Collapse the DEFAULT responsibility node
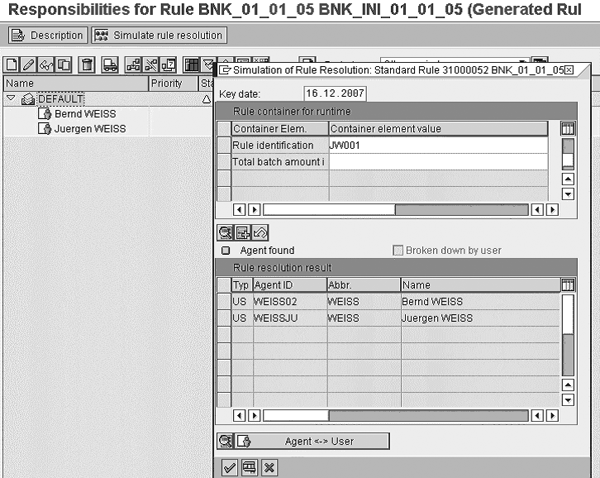This screenshot has height=478, width=600. [x=11, y=99]
